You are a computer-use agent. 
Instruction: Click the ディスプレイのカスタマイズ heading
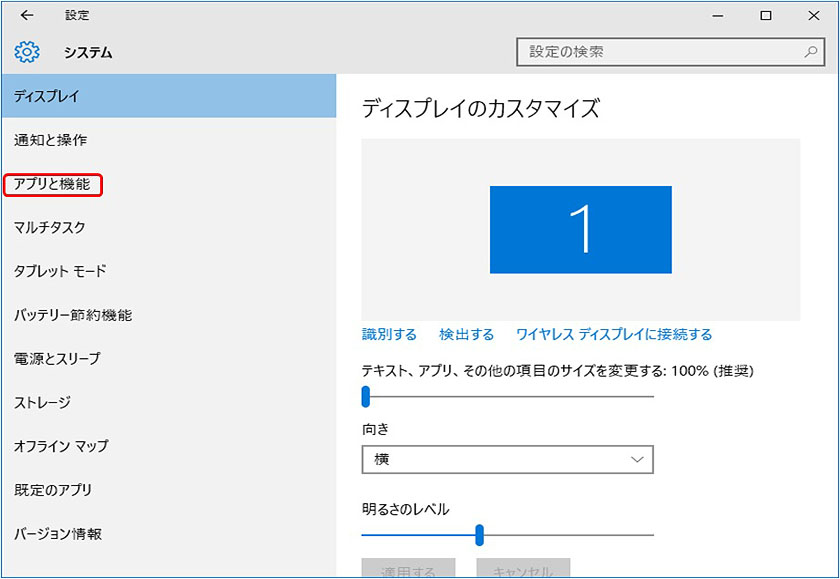(481, 109)
